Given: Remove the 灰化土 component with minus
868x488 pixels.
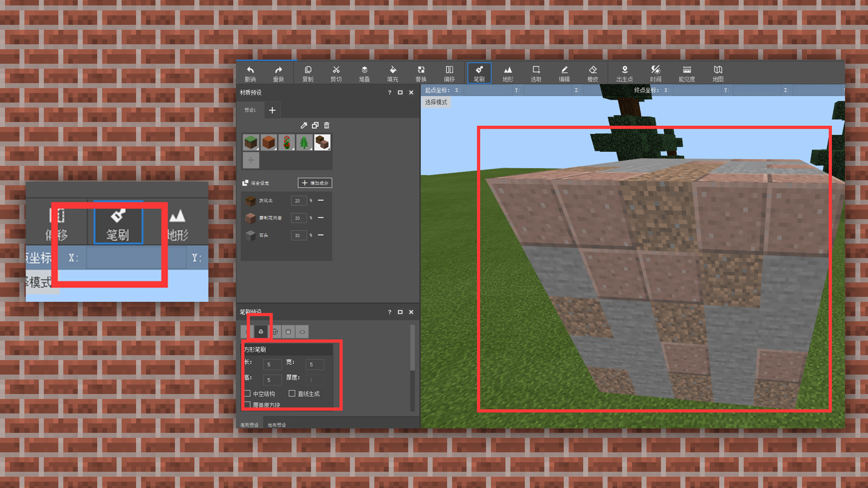Looking at the screenshot, I should pyautogui.click(x=321, y=200).
